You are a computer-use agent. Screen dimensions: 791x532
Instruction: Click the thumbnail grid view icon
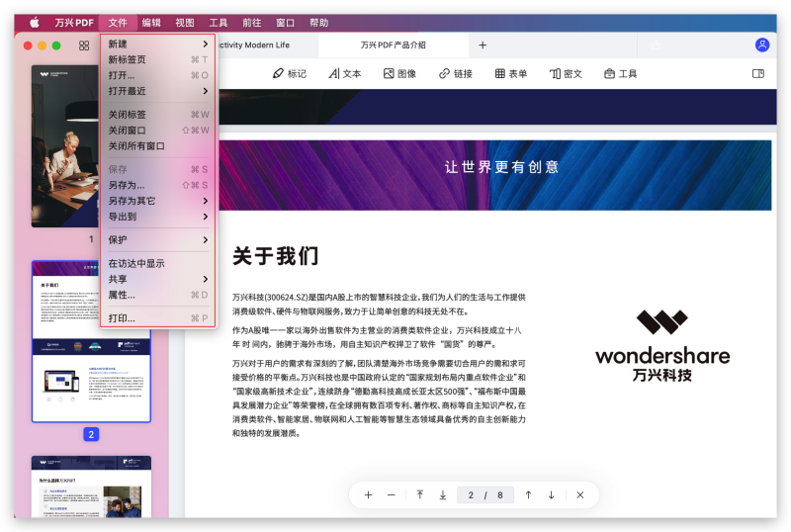(x=84, y=45)
